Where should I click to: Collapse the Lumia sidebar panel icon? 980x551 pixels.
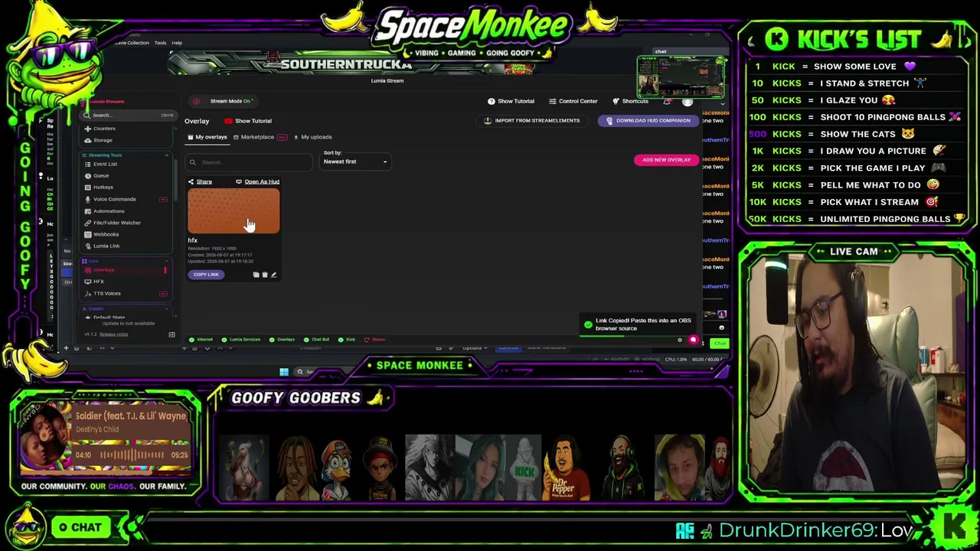pyautogui.click(x=171, y=334)
